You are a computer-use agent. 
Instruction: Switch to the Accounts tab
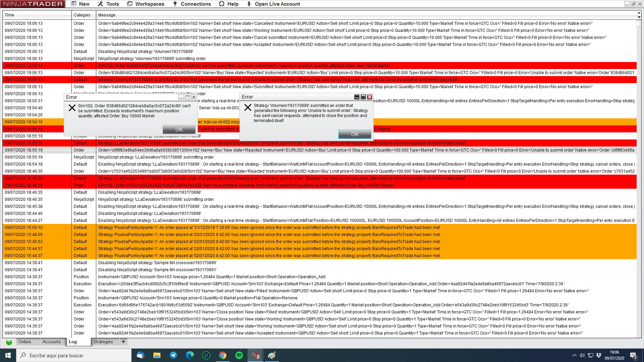click(x=52, y=342)
